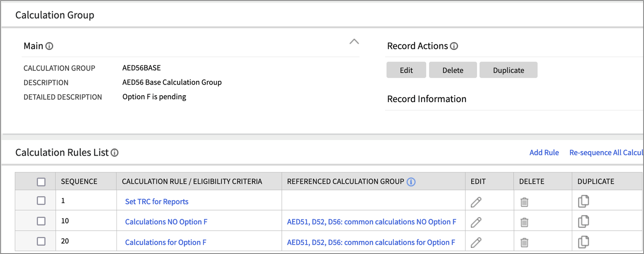Click duplicate icon for sequence 1 rule
Image resolution: width=644 pixels, height=254 pixels.
[583, 201]
